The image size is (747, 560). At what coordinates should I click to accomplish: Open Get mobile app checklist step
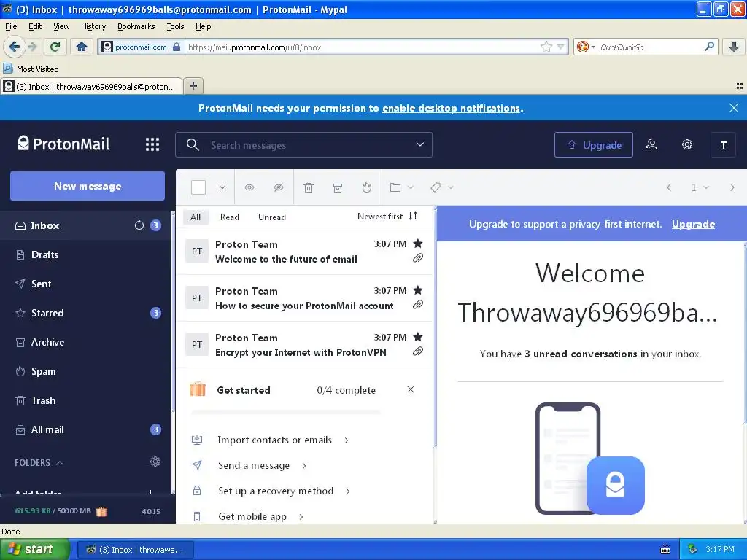tap(248, 516)
